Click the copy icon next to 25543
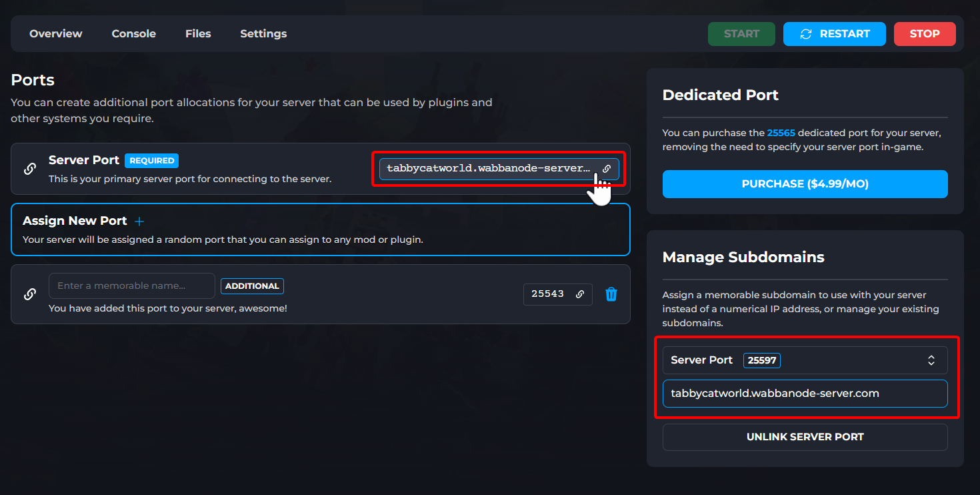The width and height of the screenshot is (980, 495). coord(580,294)
